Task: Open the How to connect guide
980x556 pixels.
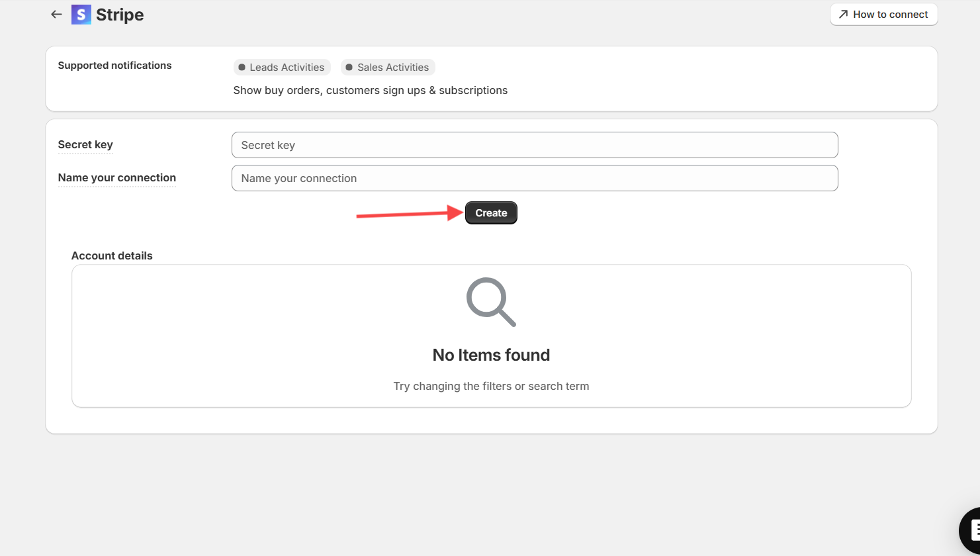Action: 883,15
